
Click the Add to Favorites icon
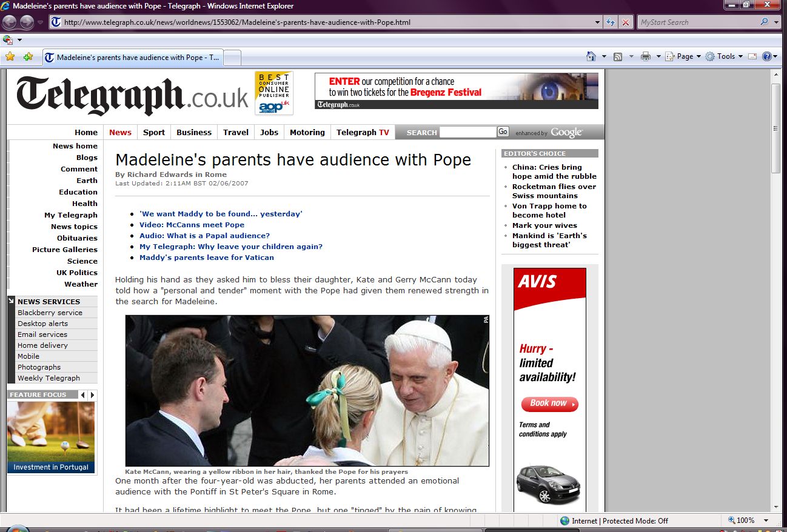point(28,57)
